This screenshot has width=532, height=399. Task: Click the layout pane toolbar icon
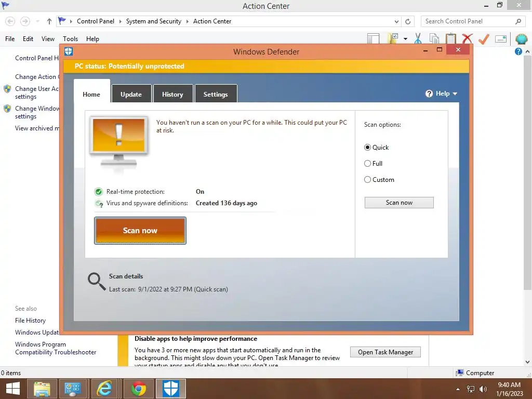click(373, 39)
